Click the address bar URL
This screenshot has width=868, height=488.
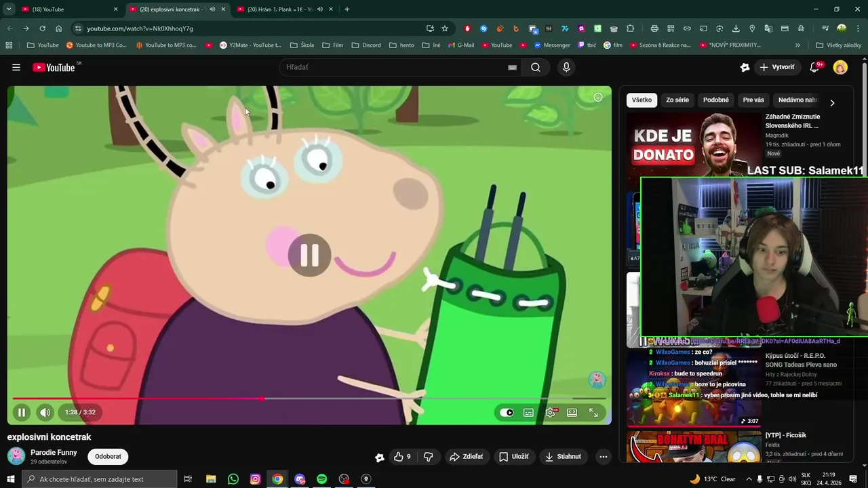pos(140,28)
